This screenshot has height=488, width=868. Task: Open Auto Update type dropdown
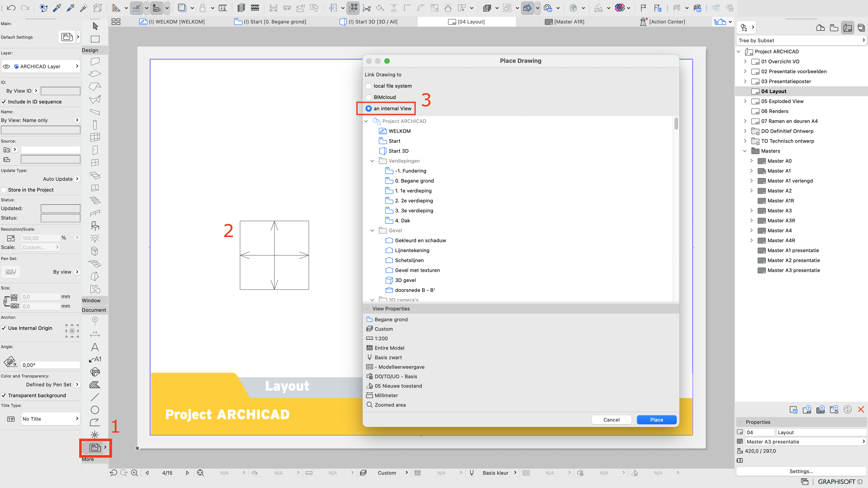point(61,179)
